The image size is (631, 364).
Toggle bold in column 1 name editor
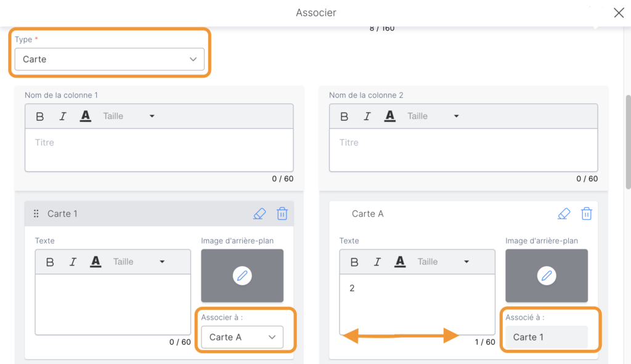click(40, 116)
